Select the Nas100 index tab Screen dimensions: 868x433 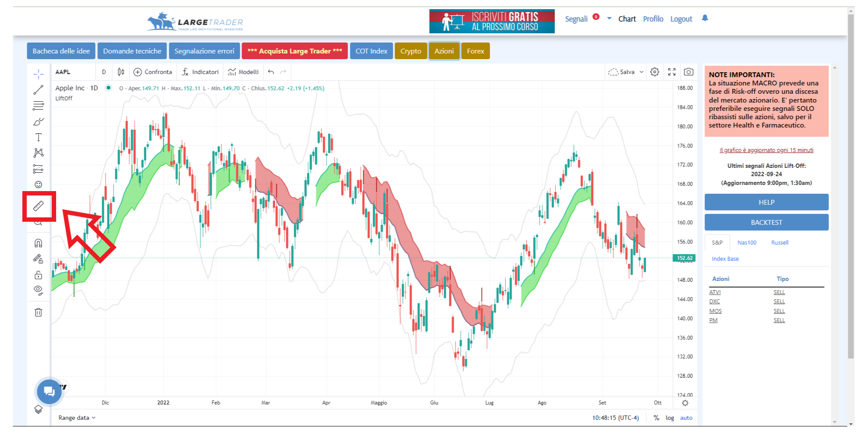tap(747, 242)
